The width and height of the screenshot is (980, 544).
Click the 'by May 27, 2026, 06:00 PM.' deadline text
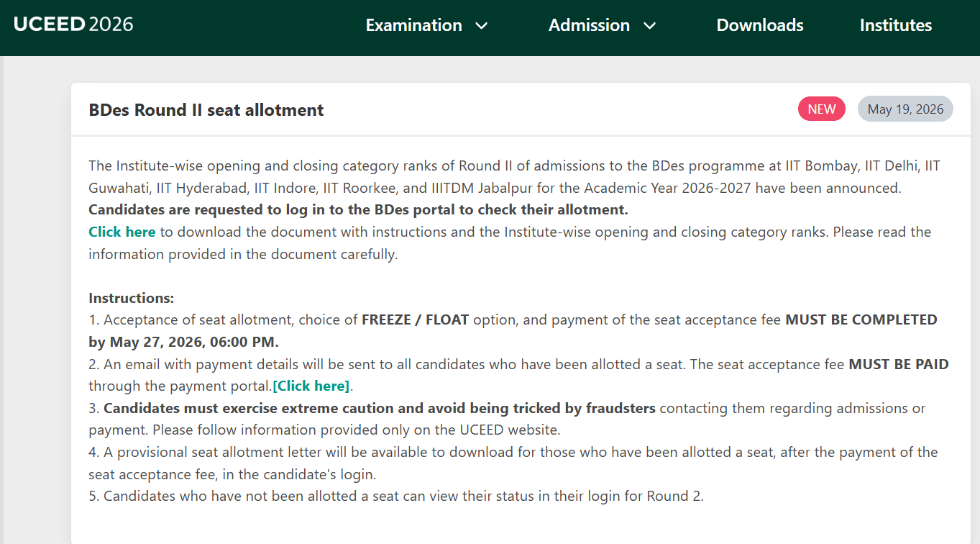click(183, 342)
